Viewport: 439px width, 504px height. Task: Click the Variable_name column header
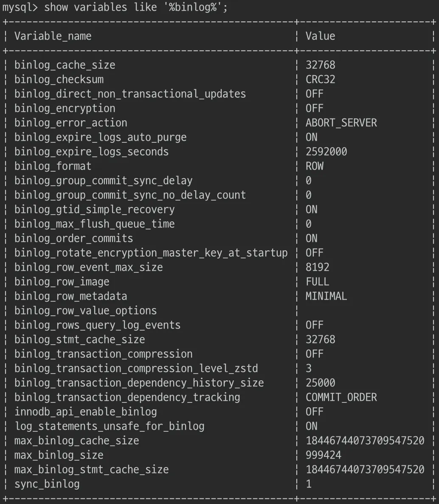click(x=53, y=36)
